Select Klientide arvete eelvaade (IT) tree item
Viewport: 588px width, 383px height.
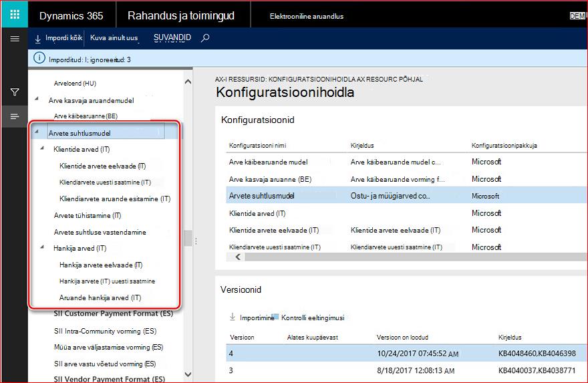103,166
